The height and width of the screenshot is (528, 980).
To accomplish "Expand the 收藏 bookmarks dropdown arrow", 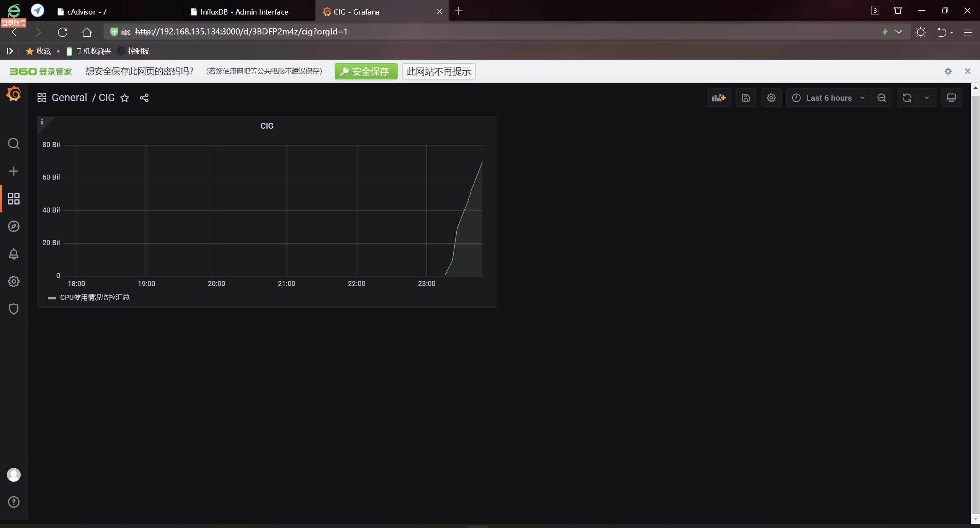I will coord(58,51).
